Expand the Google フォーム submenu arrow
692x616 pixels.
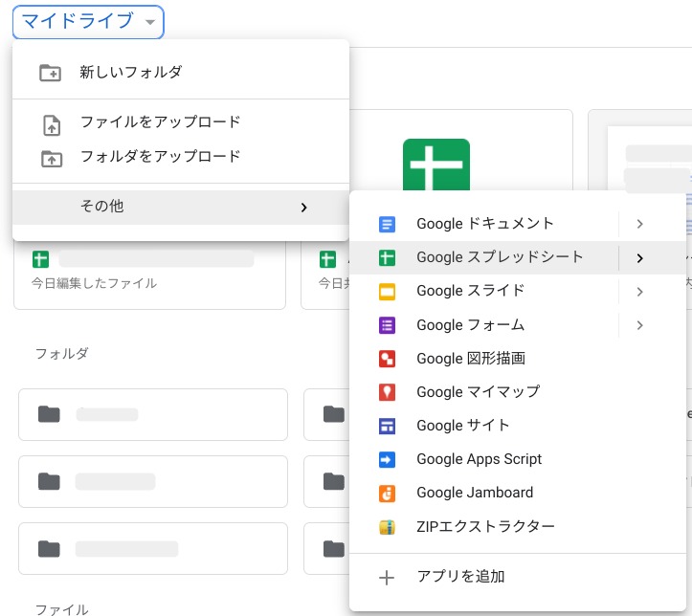tap(639, 325)
